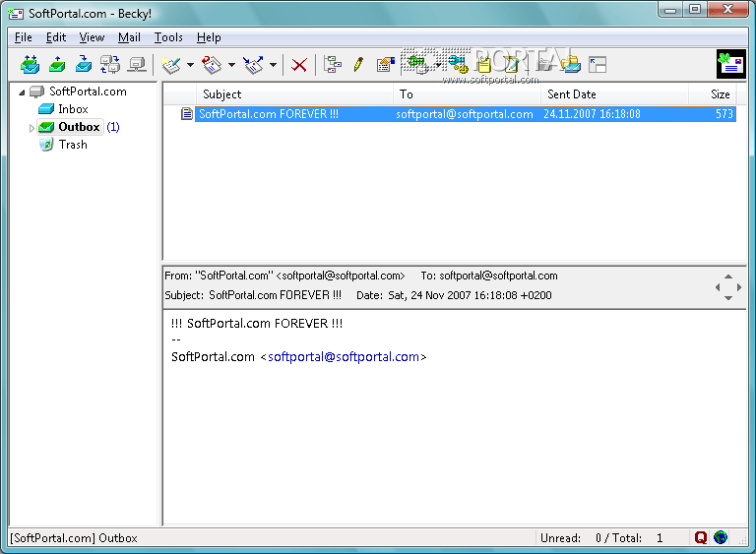
Task: Open the Tools menu
Action: [168, 37]
